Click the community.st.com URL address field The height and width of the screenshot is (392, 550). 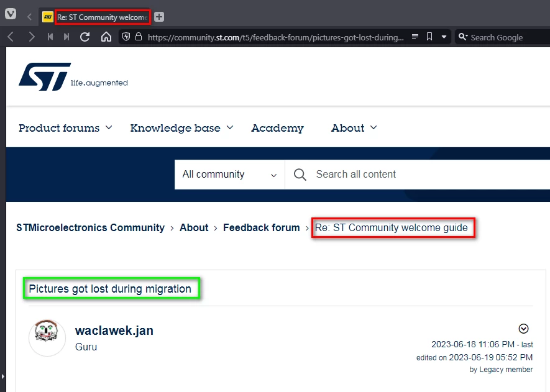276,37
